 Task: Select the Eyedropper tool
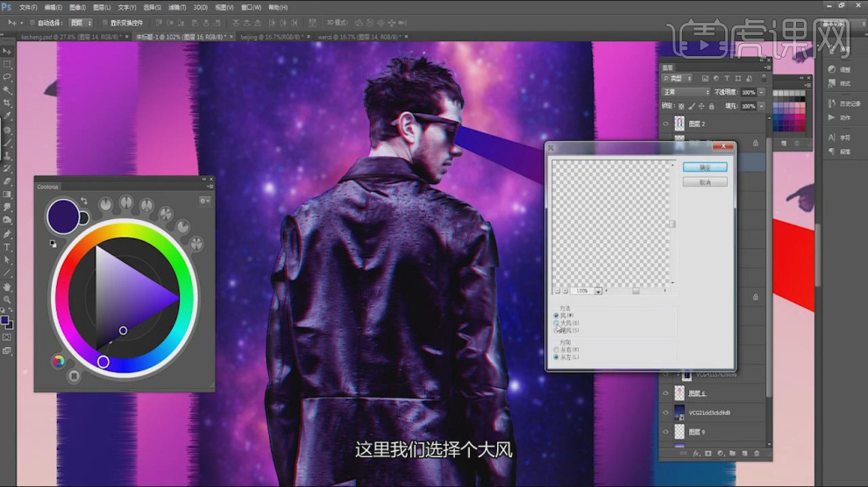pos(7,116)
